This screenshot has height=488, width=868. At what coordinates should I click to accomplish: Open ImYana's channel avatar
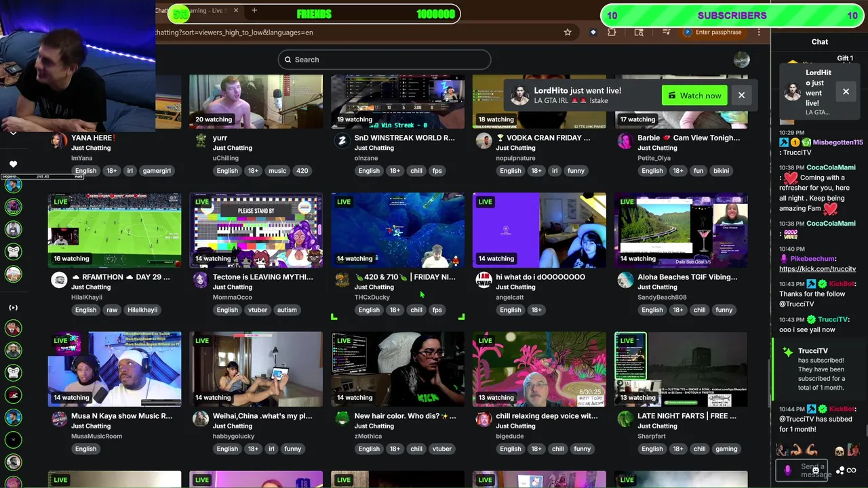coord(59,140)
